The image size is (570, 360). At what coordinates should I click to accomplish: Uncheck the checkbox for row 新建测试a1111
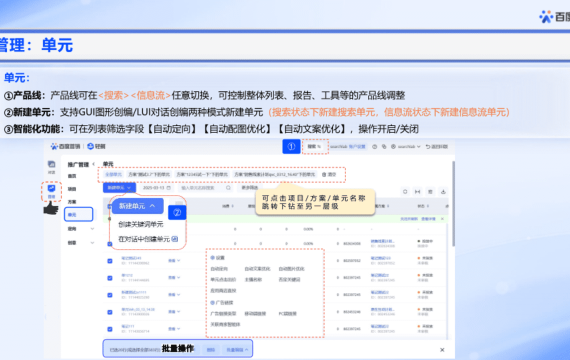coord(110,295)
